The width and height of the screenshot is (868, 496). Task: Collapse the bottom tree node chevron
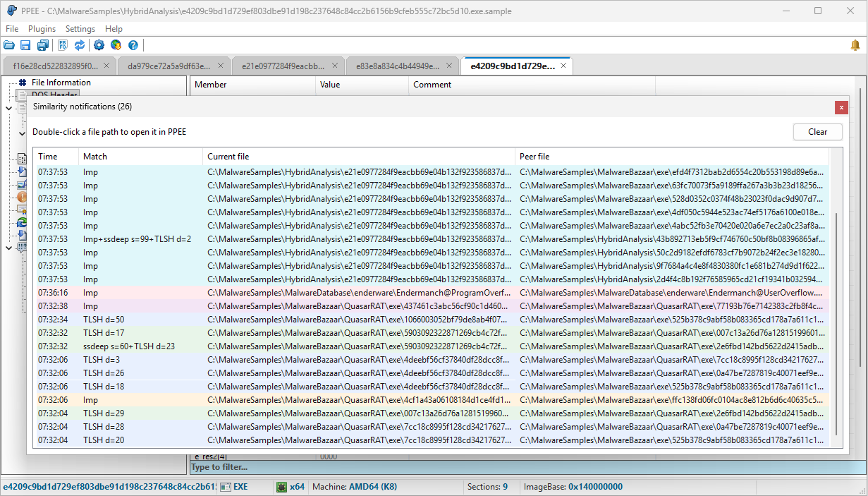(x=8, y=248)
